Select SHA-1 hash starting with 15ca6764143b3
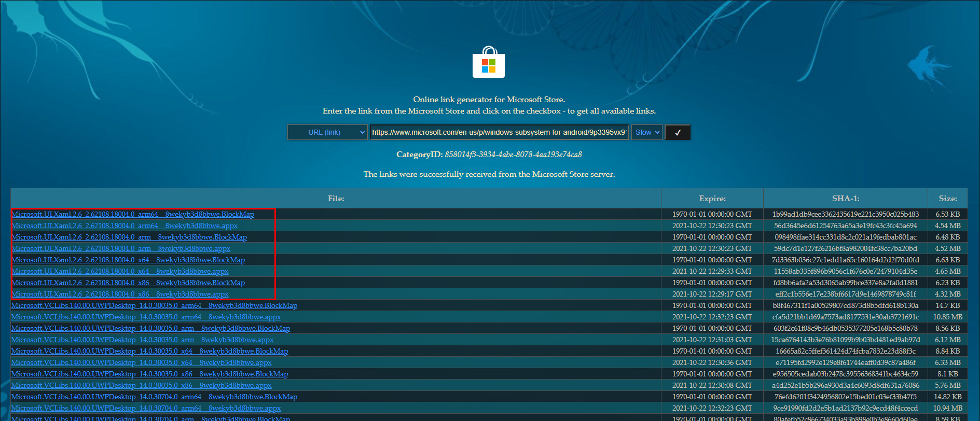 [x=846, y=340]
